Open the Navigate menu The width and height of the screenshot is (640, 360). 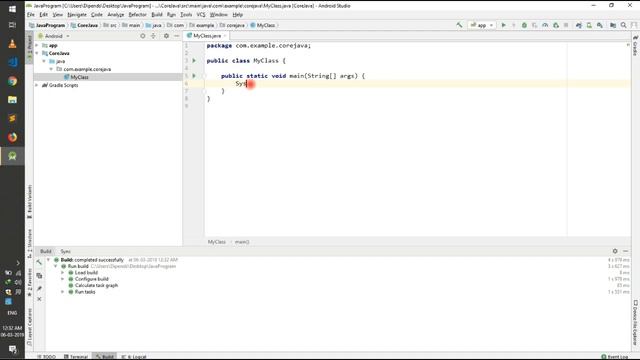(x=77, y=15)
